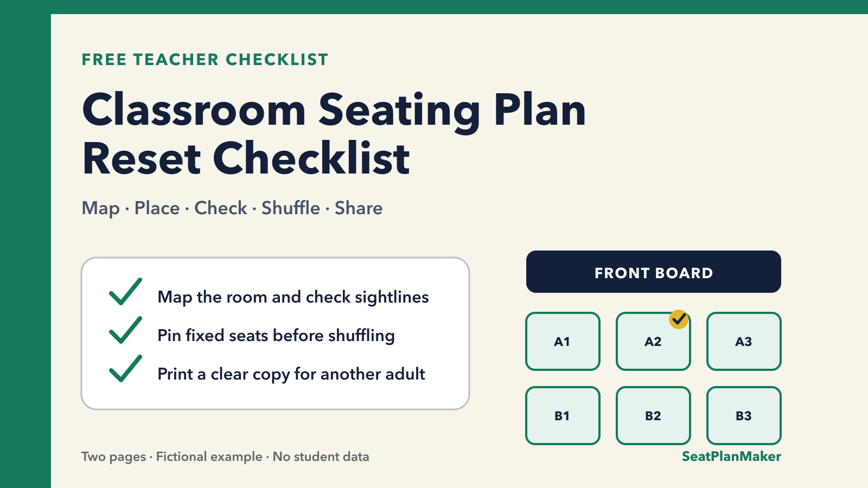
Task: Click the word Shuffle in the subtitle
Action: pos(291,208)
